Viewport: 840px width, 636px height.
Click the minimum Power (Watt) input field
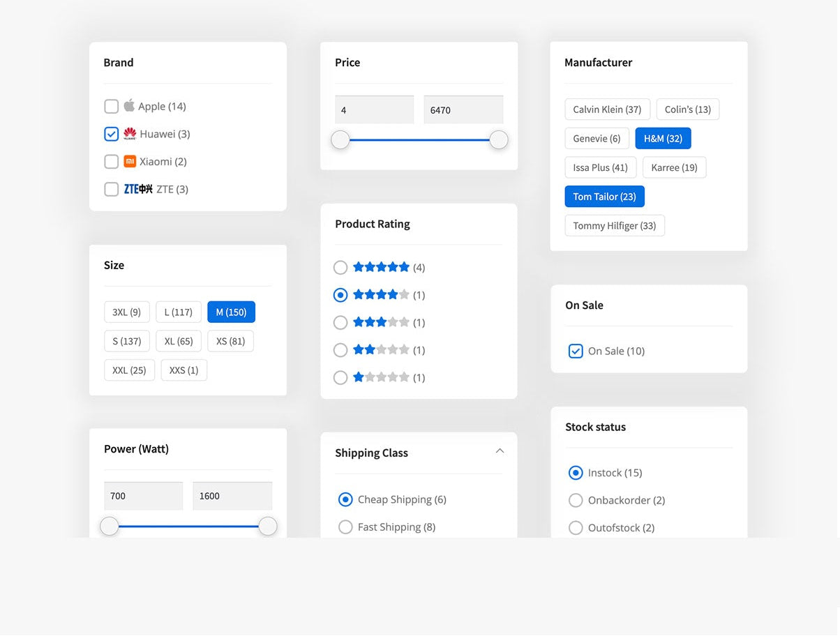144,496
